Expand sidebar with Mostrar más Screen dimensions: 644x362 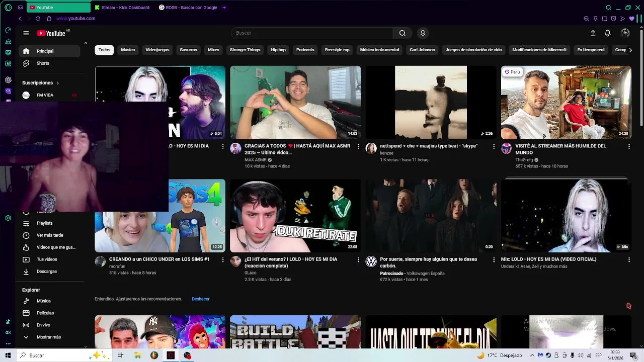click(x=48, y=337)
